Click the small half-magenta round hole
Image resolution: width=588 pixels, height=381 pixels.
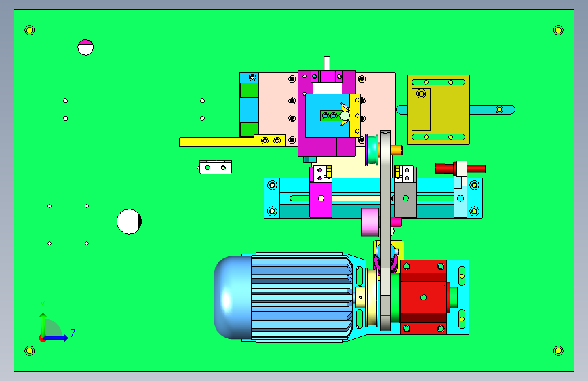click(x=85, y=47)
